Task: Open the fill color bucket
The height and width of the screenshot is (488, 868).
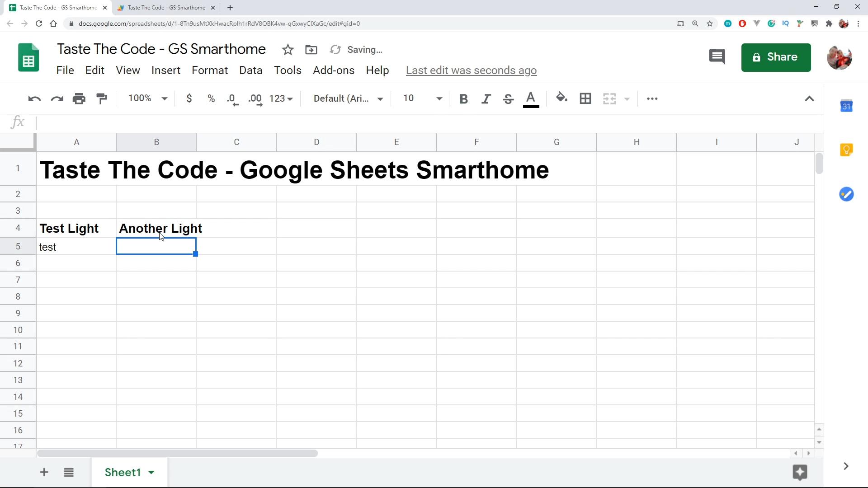Action: point(561,98)
